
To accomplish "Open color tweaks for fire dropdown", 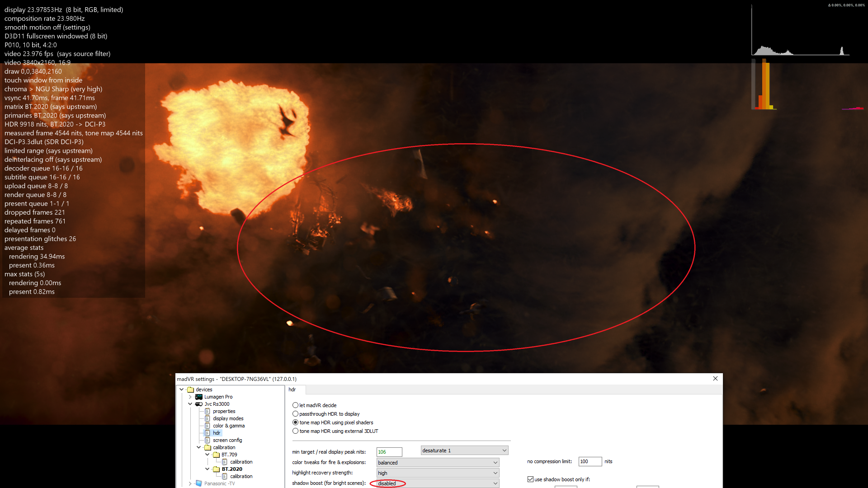I will (x=438, y=463).
